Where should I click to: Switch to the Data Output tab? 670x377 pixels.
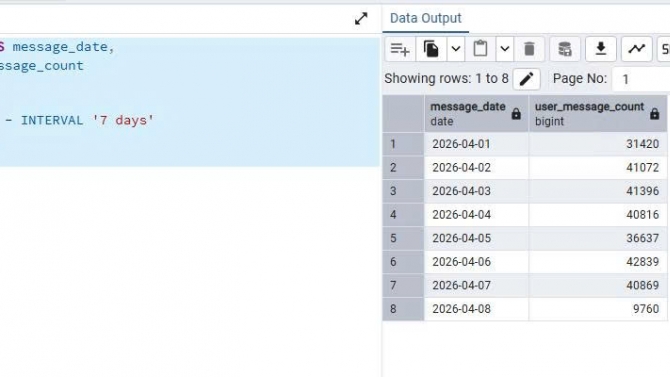426,18
